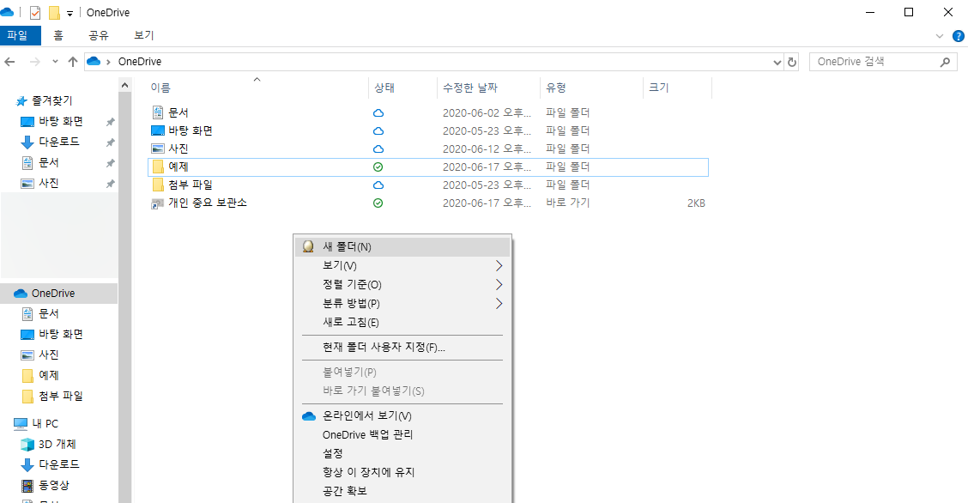Sort by the 상태 column header
This screenshot has width=980, height=503.
tap(384, 88)
